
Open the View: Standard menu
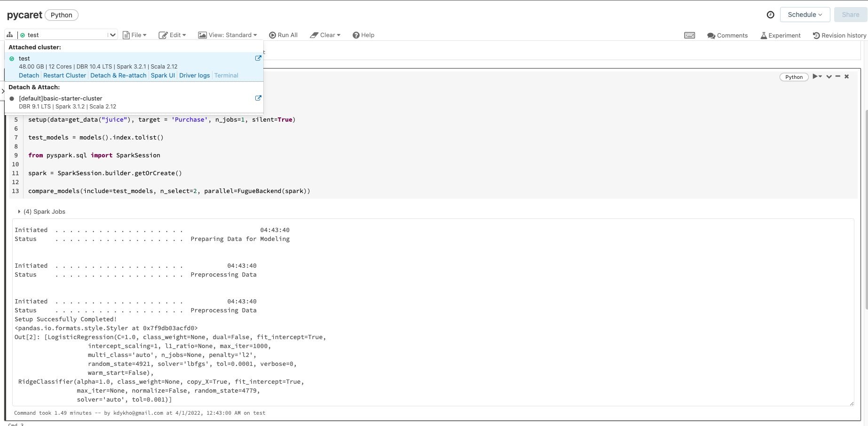click(228, 35)
